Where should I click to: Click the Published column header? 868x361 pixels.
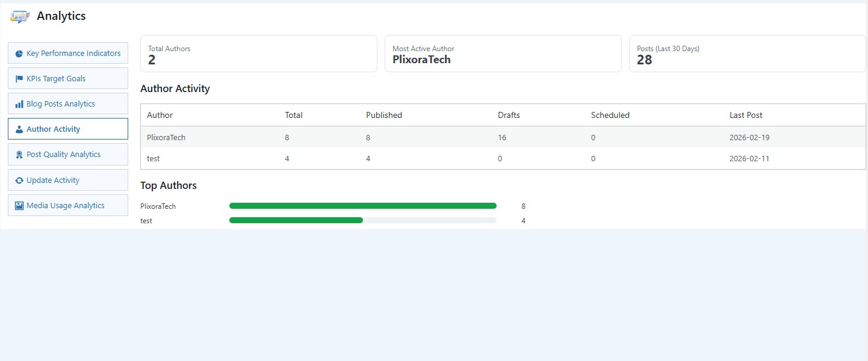coord(384,115)
